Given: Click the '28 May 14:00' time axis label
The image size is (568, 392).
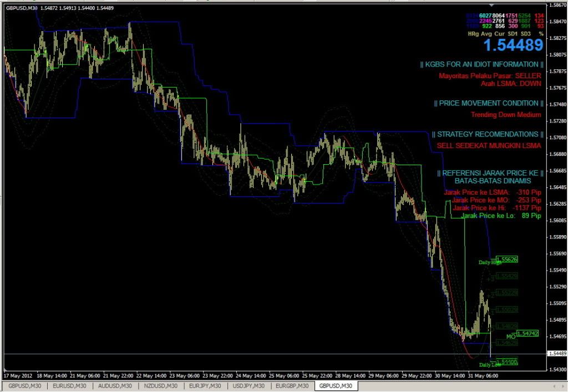Looking at the screenshot, I should tap(351, 376).
